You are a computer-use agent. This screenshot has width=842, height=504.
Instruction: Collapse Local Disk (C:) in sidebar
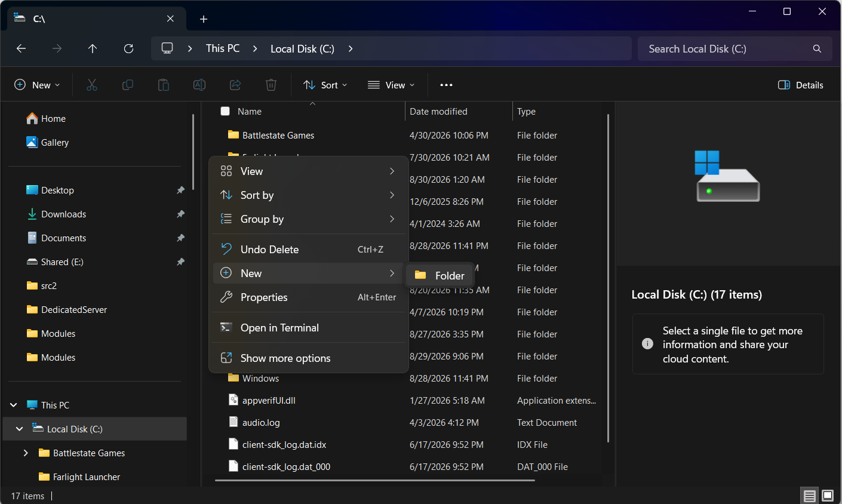click(x=20, y=429)
